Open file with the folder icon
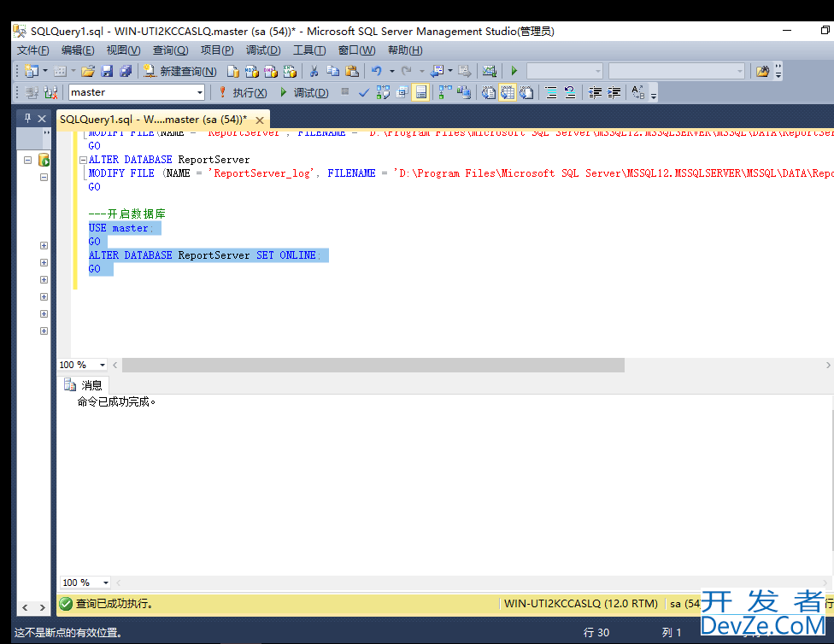 click(88, 71)
